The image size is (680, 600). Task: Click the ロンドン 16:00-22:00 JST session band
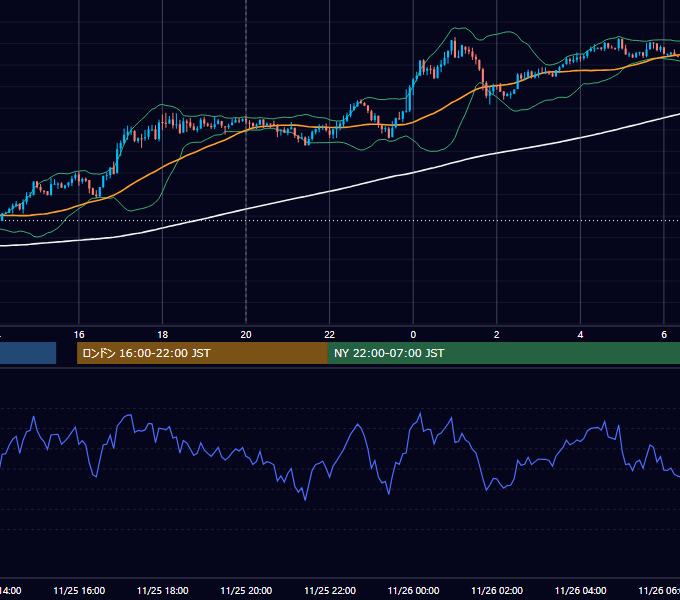202,353
